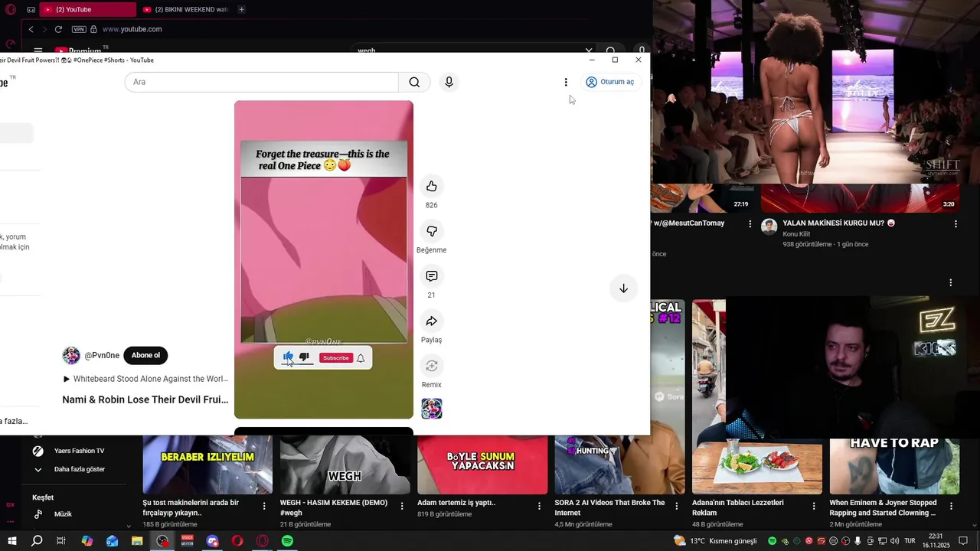Open the comments showing 21

(431, 276)
